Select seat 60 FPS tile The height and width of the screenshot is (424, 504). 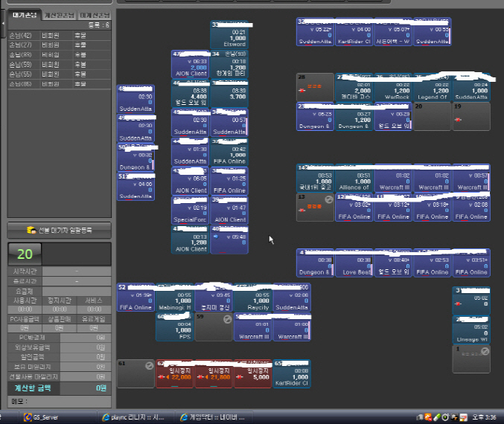pyautogui.click(x=174, y=327)
